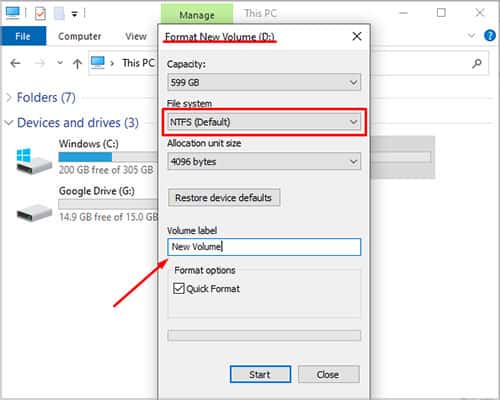Viewport: 500px width, 400px height.
Task: Maximize the This PC window
Action: (x=441, y=13)
